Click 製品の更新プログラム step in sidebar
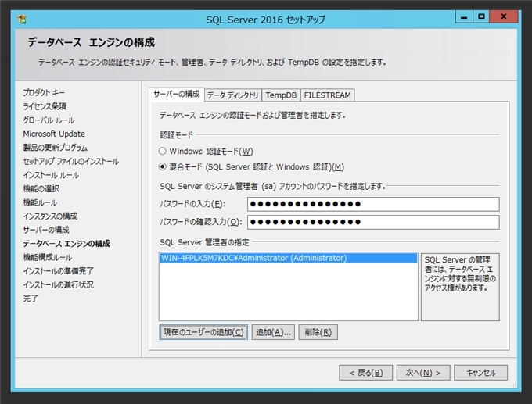 click(x=55, y=148)
